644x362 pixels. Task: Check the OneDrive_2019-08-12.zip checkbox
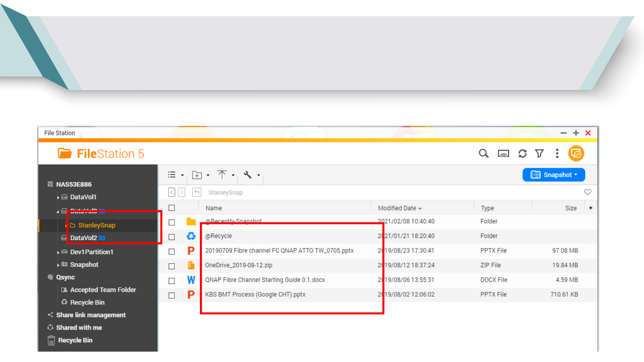tap(172, 266)
